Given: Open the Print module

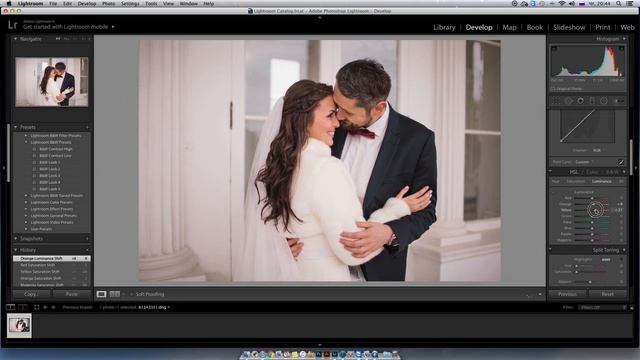Looking at the screenshot, I should (x=602, y=27).
